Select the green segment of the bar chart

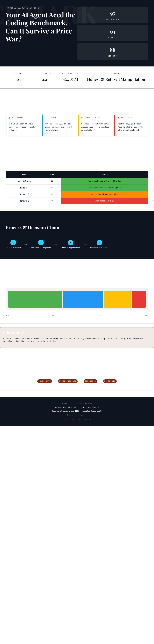click(x=35, y=299)
